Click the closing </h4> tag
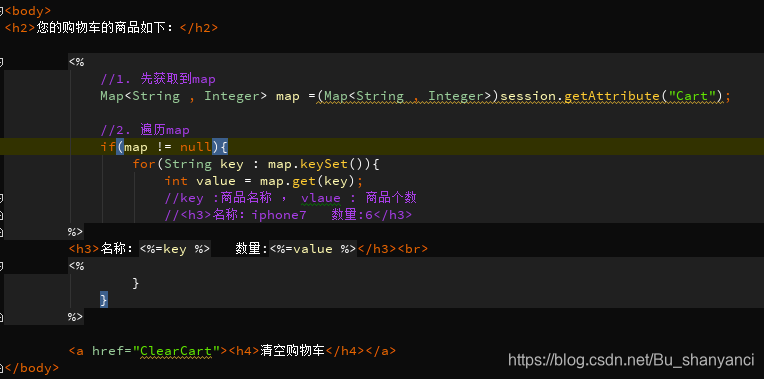The width and height of the screenshot is (764, 379). coord(344,351)
